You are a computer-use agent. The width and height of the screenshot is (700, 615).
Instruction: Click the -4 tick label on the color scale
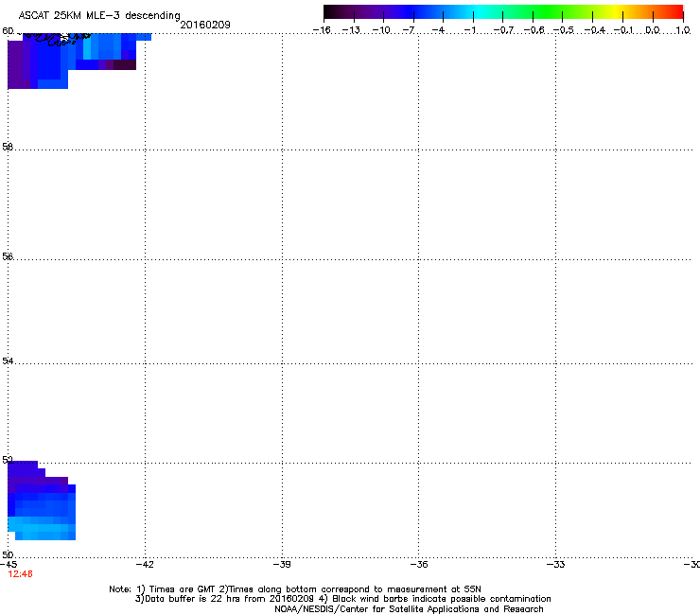click(438, 30)
